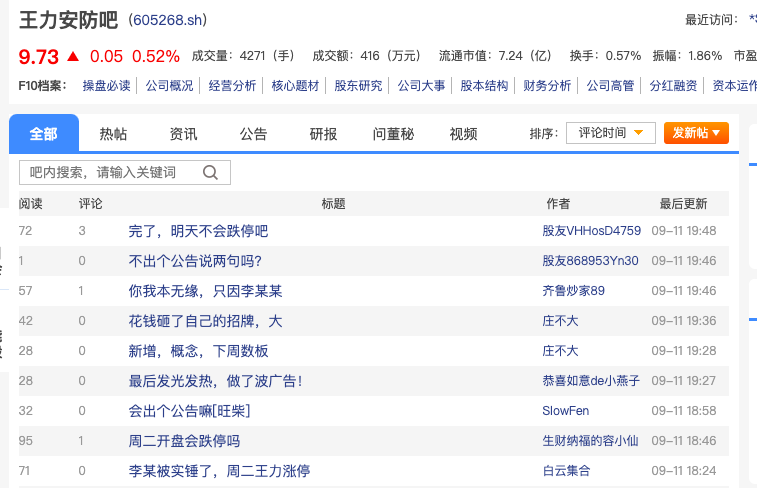The width and height of the screenshot is (757, 488).
Task: Open the 公司概况 F10 link
Action: pos(169,86)
